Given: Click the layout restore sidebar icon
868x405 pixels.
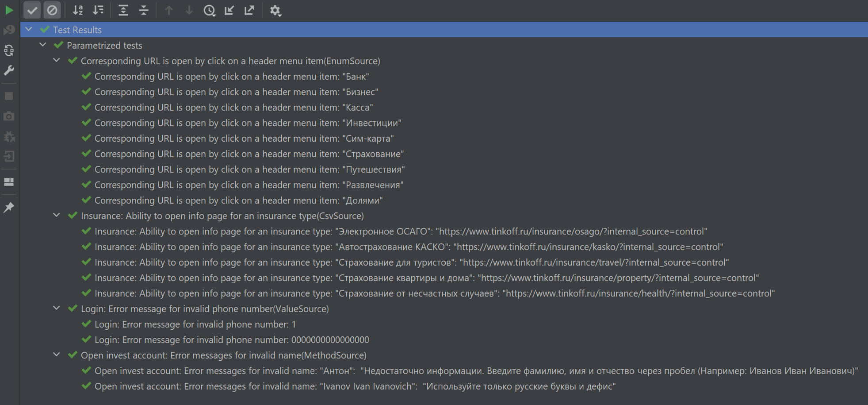Looking at the screenshot, I should pos(9,182).
